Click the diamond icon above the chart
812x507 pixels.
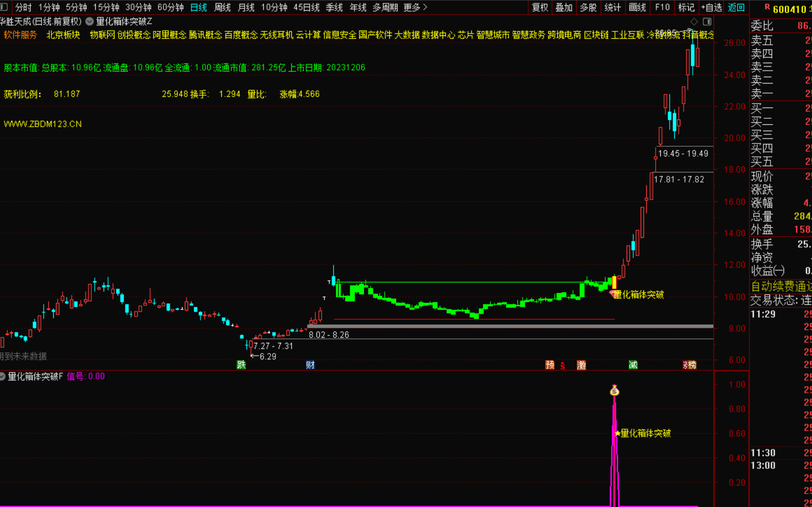(x=694, y=21)
